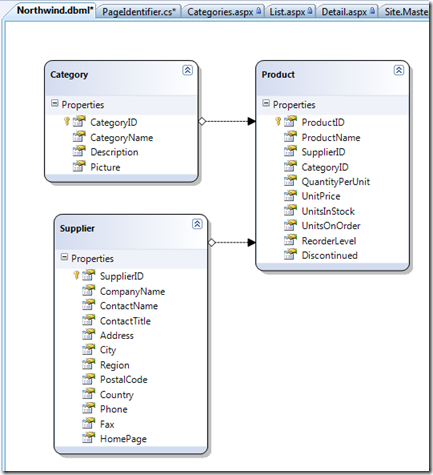Image resolution: width=433 pixels, height=475 pixels.
Task: Click the UnitPrice property icon
Action: click(x=290, y=196)
